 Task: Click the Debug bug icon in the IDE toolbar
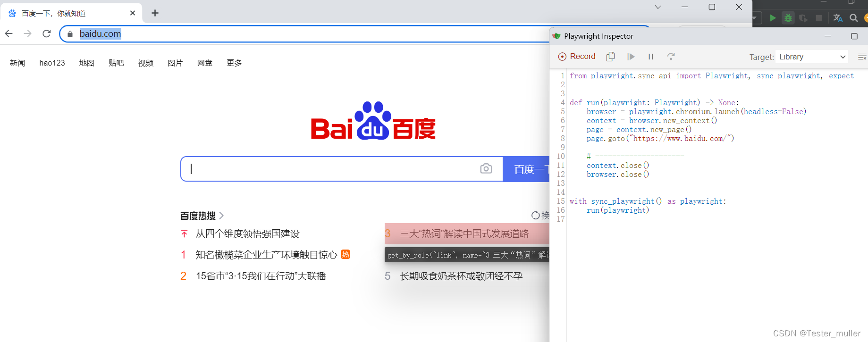click(788, 18)
